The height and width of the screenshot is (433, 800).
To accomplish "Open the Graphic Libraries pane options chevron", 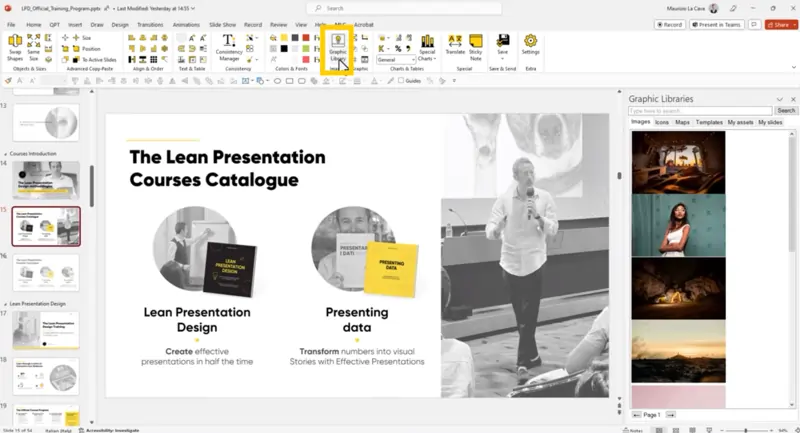I will click(780, 99).
